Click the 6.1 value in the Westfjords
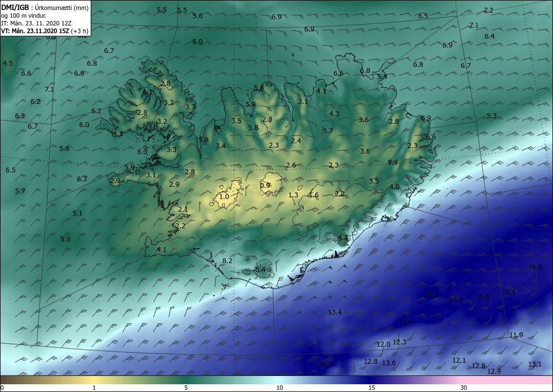This screenshot has height=392, width=553. (148, 92)
